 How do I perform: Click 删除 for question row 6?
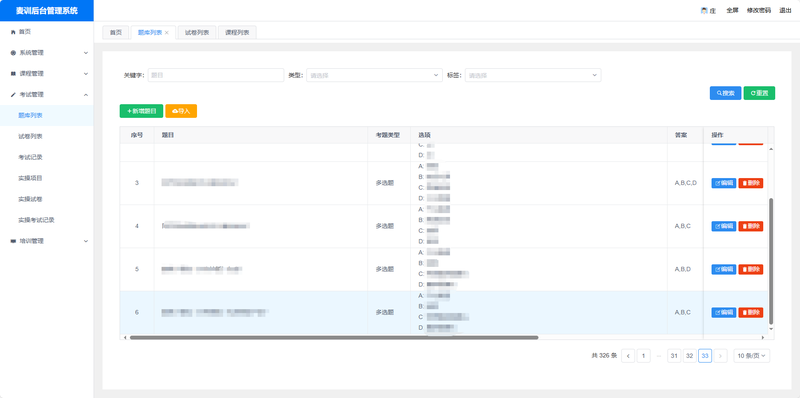click(x=751, y=312)
